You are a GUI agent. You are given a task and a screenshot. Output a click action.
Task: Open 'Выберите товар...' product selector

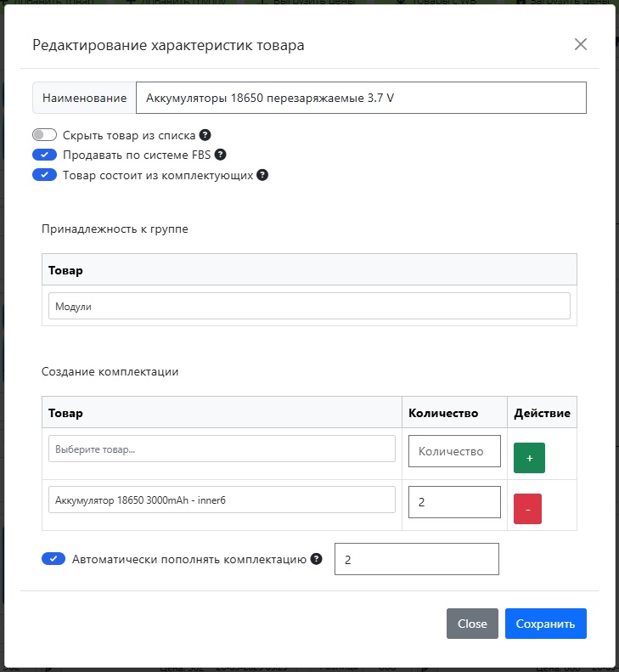(x=222, y=449)
